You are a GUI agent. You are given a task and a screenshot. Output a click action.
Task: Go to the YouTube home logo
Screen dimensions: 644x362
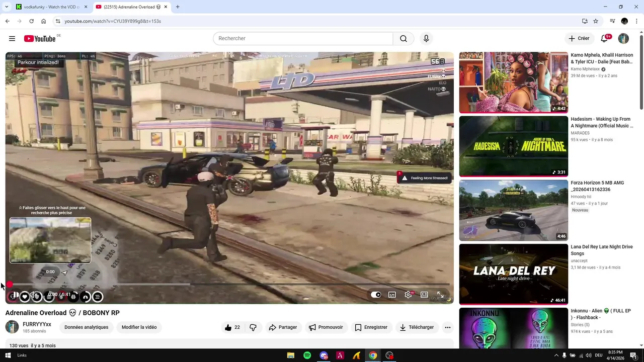click(x=40, y=39)
